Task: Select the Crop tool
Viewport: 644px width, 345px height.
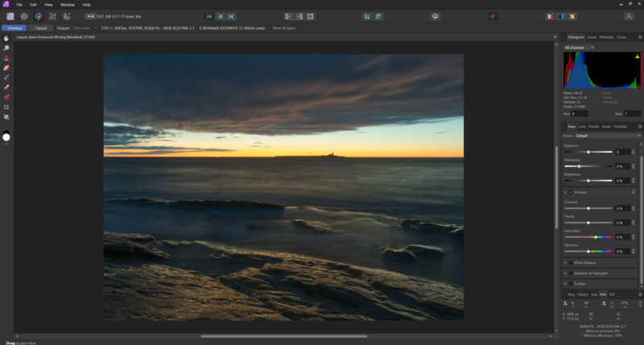Action: tap(6, 107)
